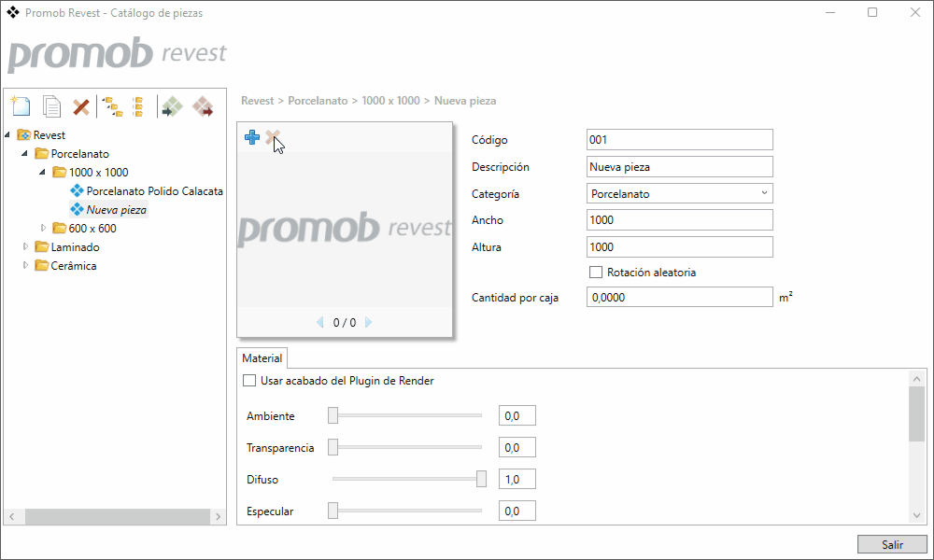Open the Categoría dropdown
Viewport: 934px width, 560px height.
(680, 193)
